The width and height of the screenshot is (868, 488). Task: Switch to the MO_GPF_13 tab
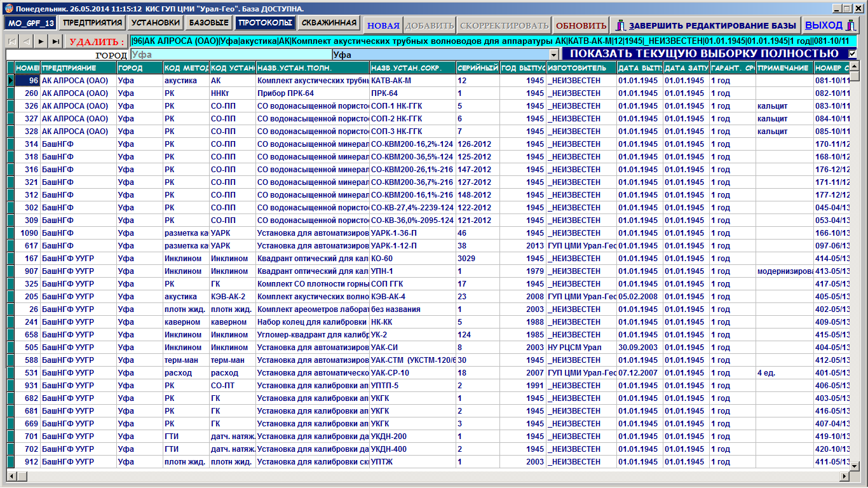coord(31,23)
